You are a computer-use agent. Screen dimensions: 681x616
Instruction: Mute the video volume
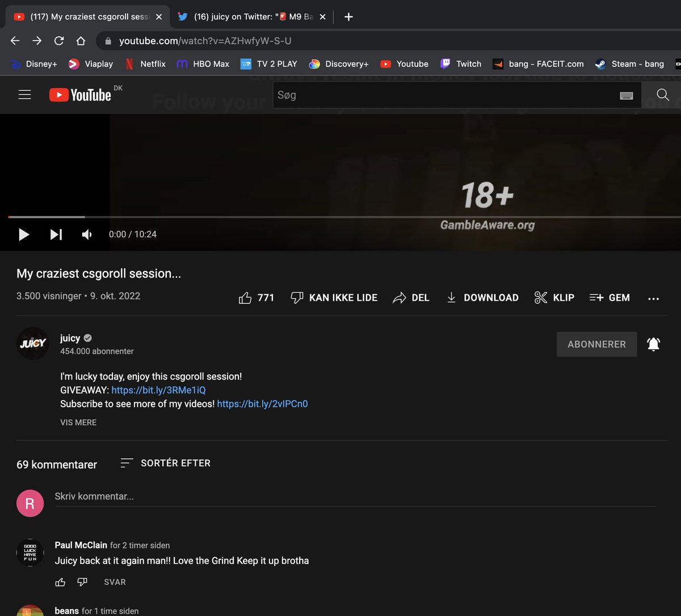pos(87,234)
